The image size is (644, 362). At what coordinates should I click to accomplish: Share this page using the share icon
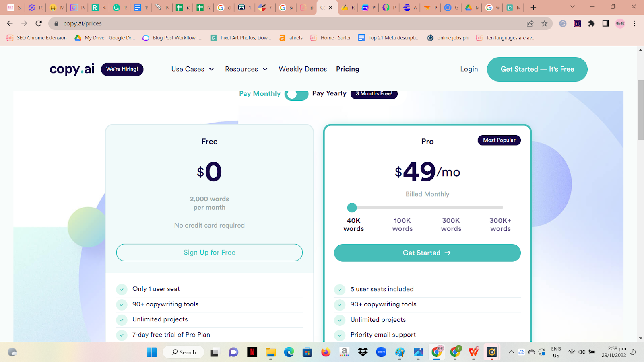coord(530,23)
